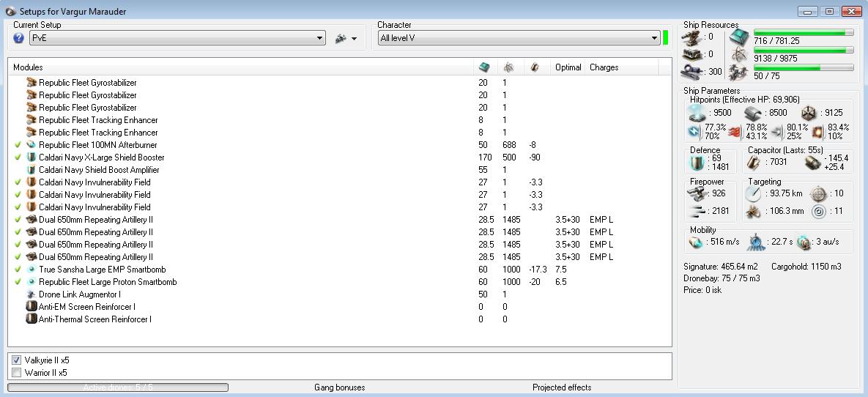
Task: Click the Caldari Navy Shield Boost Amplifier icon
Action: pos(31,169)
